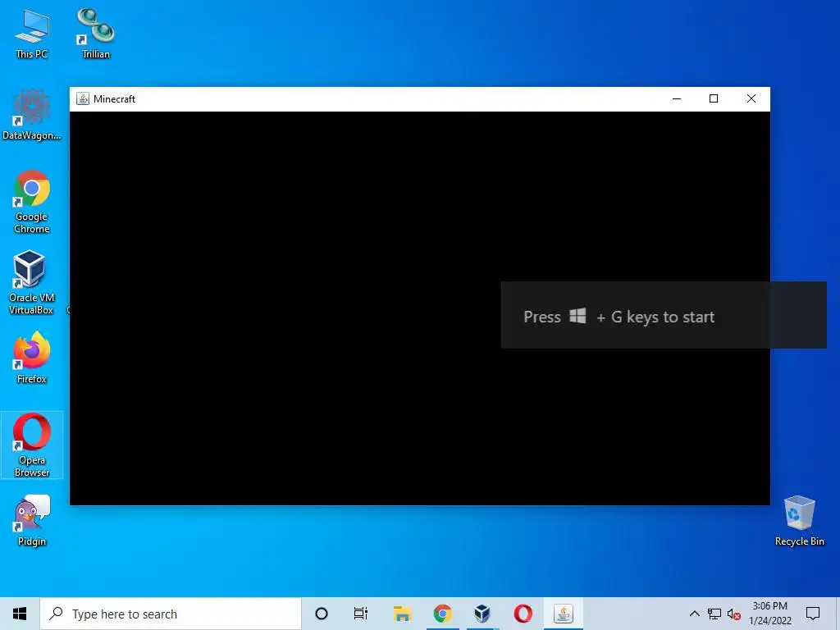Viewport: 840px width, 630px height.
Task: Open Opera from the taskbar
Action: click(x=523, y=614)
